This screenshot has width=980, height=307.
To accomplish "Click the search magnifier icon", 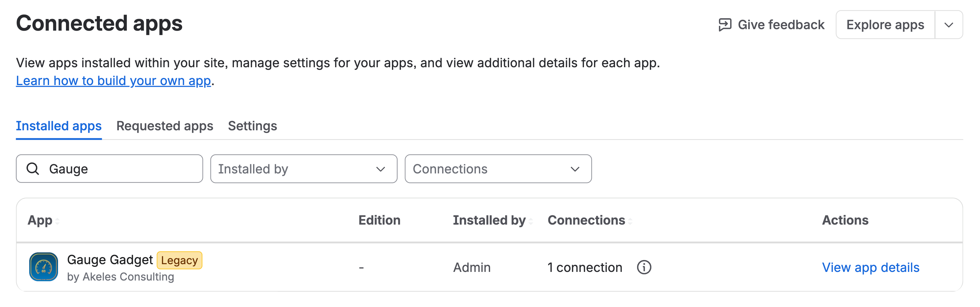I will tap(33, 169).
